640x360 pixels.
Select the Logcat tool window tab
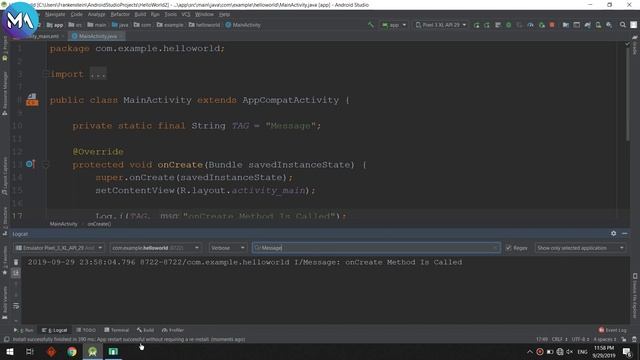[x=55, y=330]
